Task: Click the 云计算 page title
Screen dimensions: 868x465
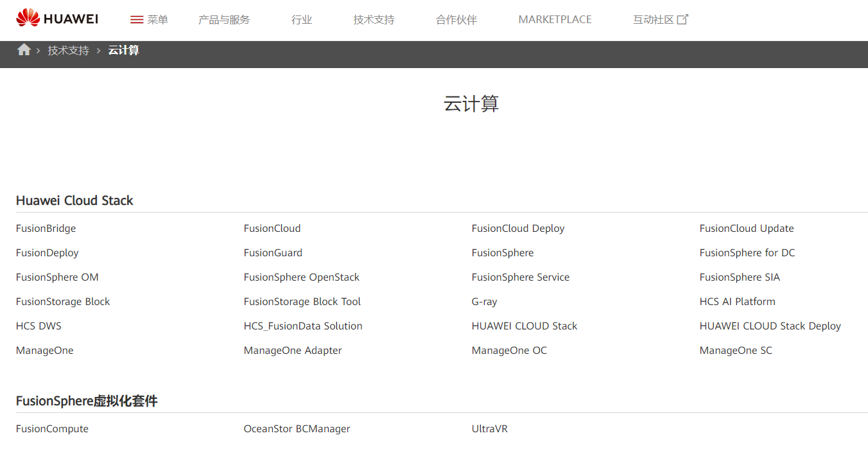Action: (x=471, y=103)
